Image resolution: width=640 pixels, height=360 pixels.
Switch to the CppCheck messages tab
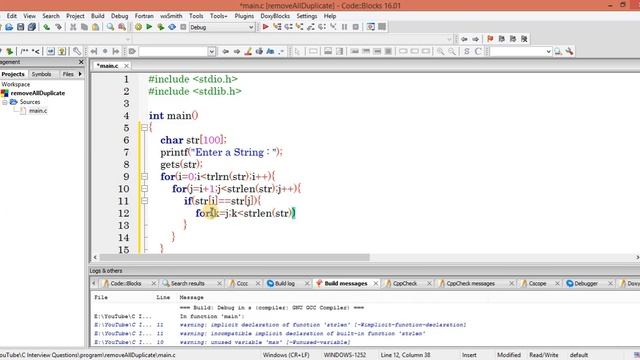(470, 283)
